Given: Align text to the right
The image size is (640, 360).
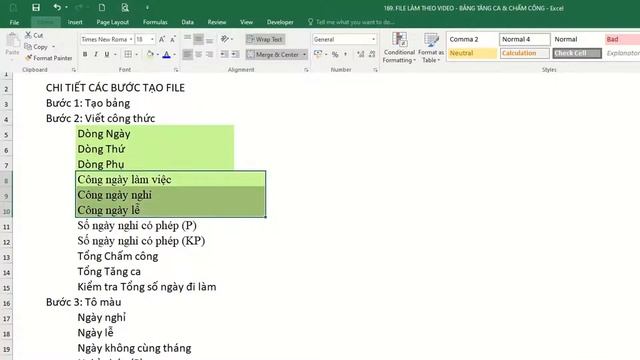Looking at the screenshot, I should coord(209,54).
